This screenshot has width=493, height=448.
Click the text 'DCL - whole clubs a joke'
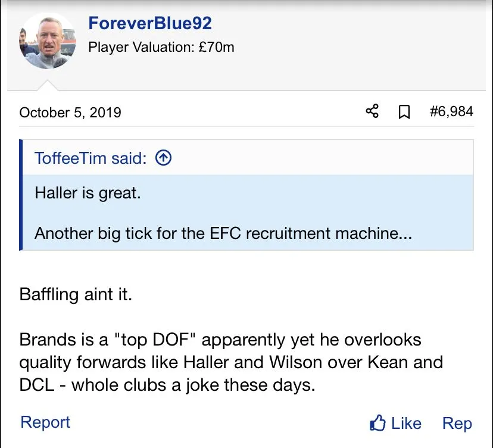[x=167, y=385]
